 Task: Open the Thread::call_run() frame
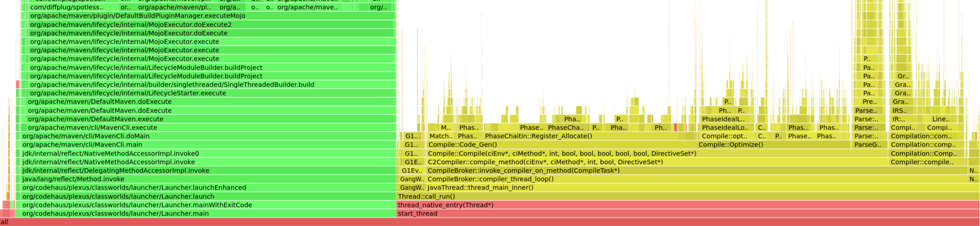[688, 196]
